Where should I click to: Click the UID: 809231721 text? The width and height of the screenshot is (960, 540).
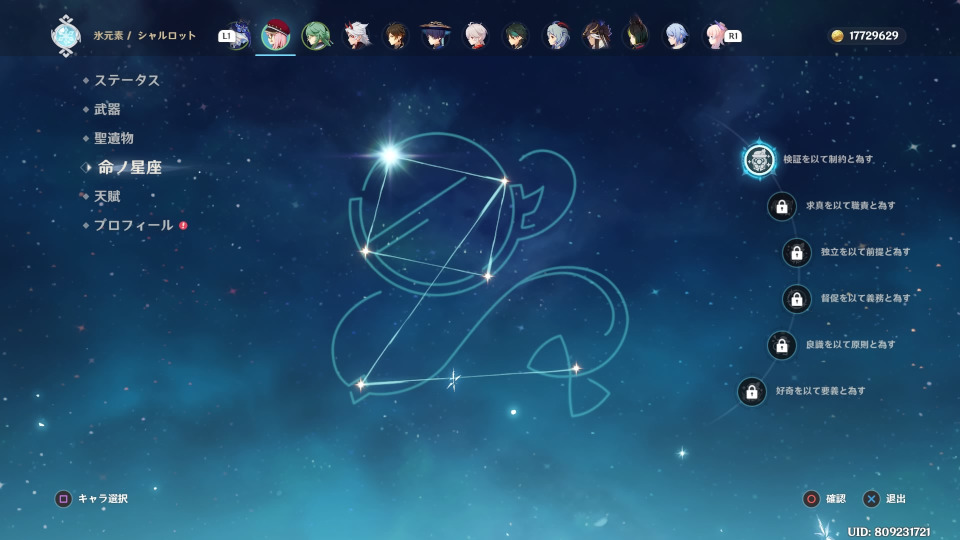pyautogui.click(x=889, y=531)
